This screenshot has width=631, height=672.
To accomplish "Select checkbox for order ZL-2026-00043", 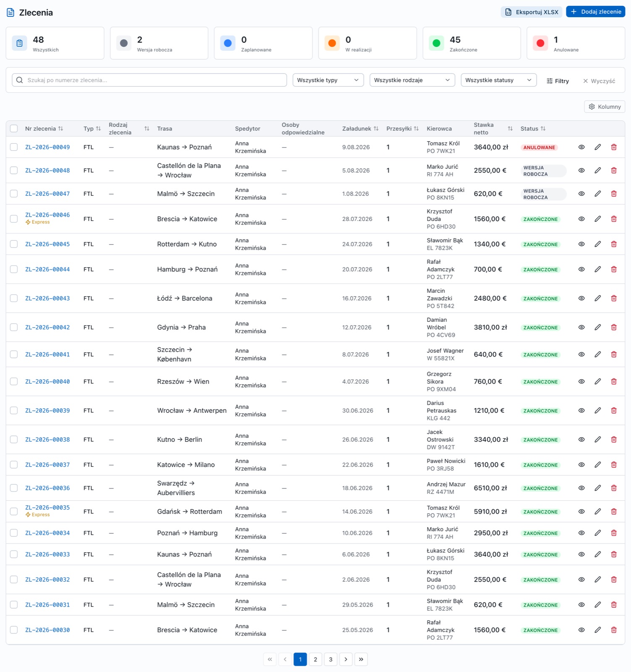I will 14,298.
